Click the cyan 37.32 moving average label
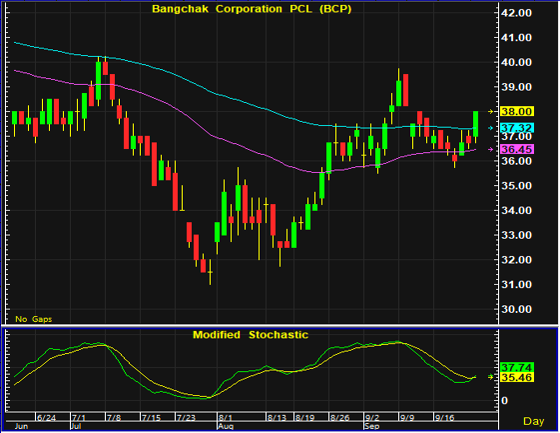The image size is (560, 433). coord(517,128)
